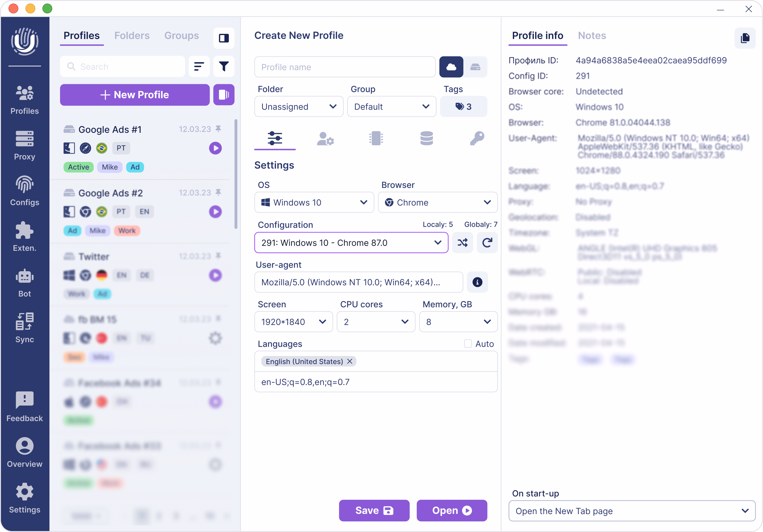Click the Profile name input field
The image size is (763, 532).
click(x=345, y=67)
